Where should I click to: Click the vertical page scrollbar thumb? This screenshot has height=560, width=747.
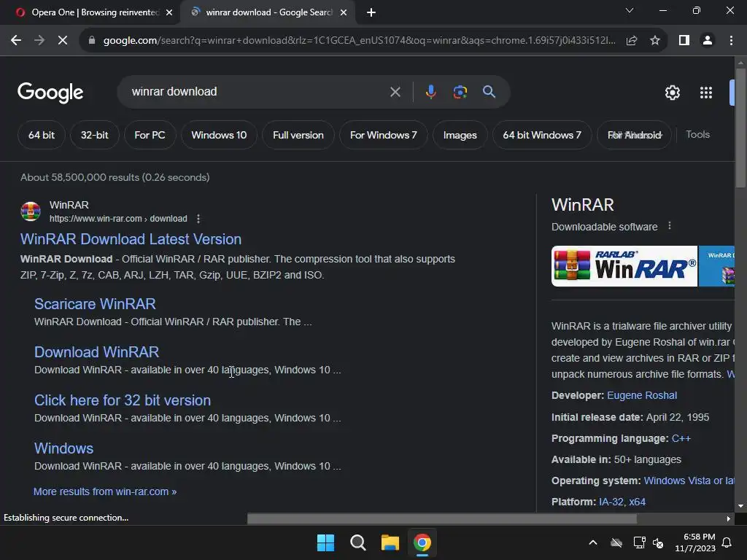[x=740, y=128]
